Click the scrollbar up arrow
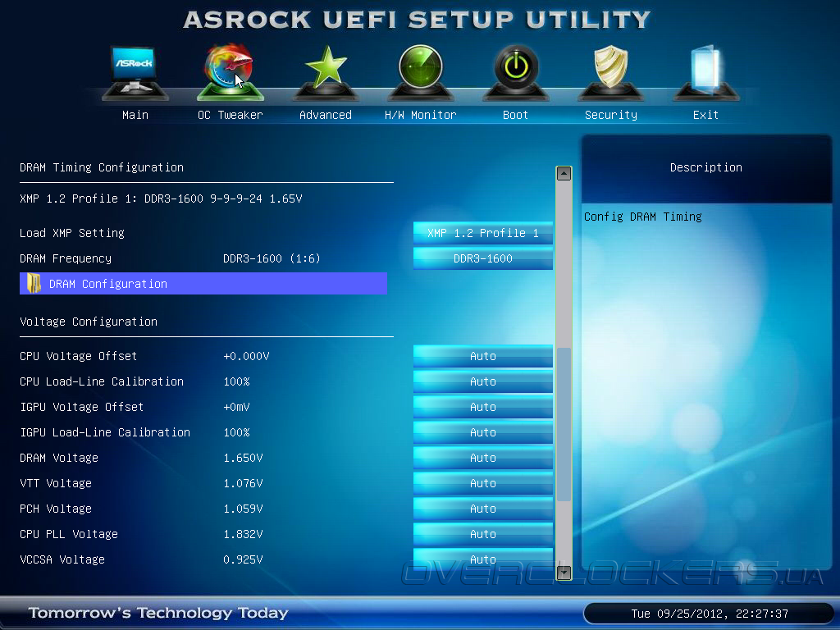840x630 pixels. (x=564, y=173)
